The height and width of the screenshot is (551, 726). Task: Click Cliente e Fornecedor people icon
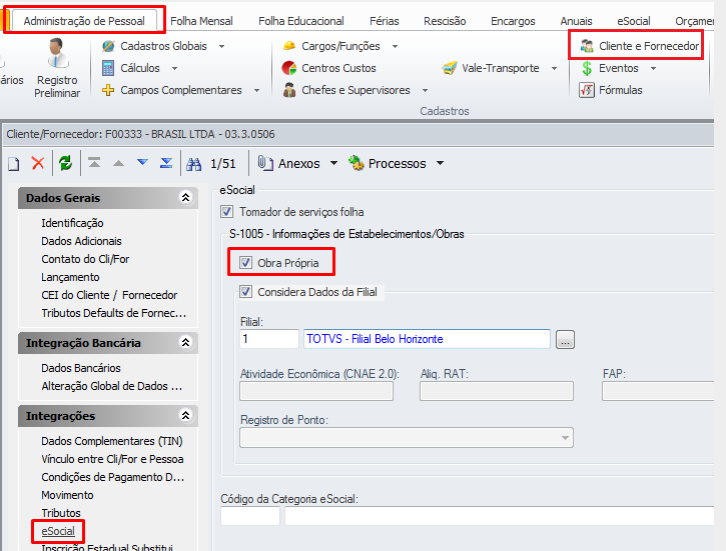(x=587, y=46)
